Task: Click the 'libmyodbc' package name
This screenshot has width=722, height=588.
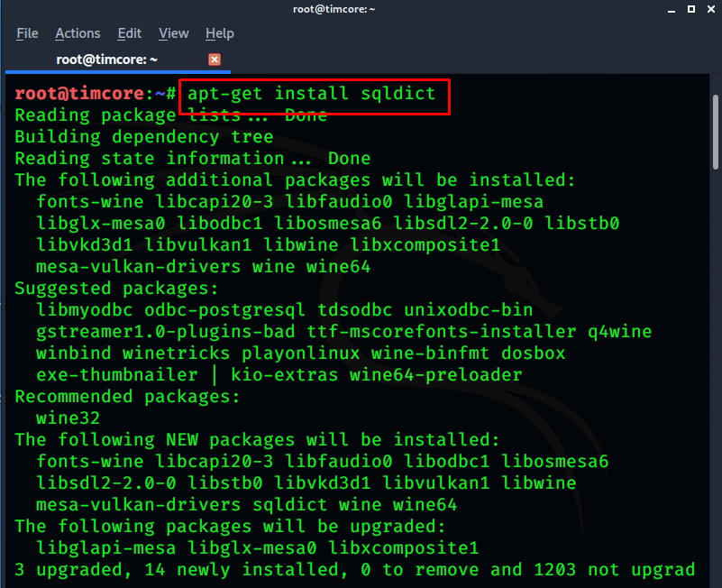Action: [85, 310]
